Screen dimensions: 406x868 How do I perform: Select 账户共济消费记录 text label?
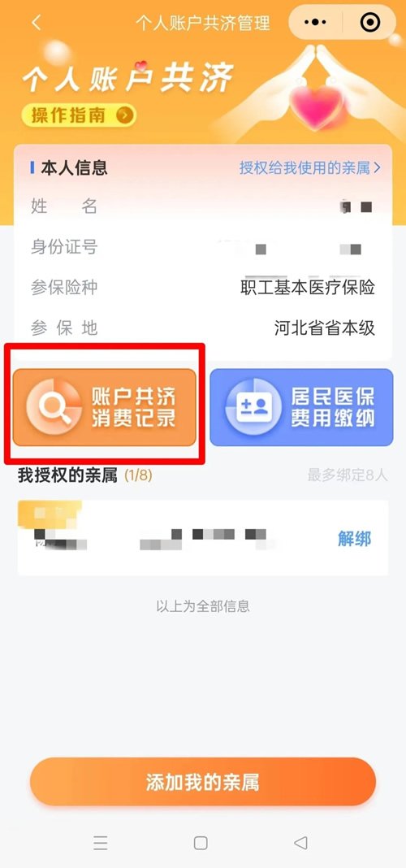(134, 407)
